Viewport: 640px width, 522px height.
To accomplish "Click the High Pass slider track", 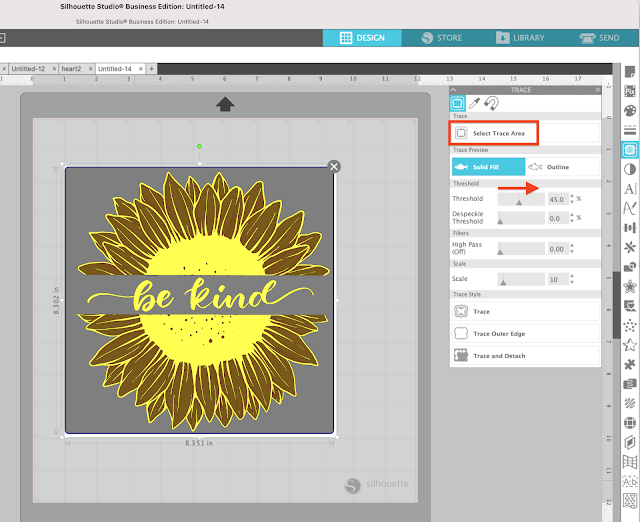I will (521, 249).
